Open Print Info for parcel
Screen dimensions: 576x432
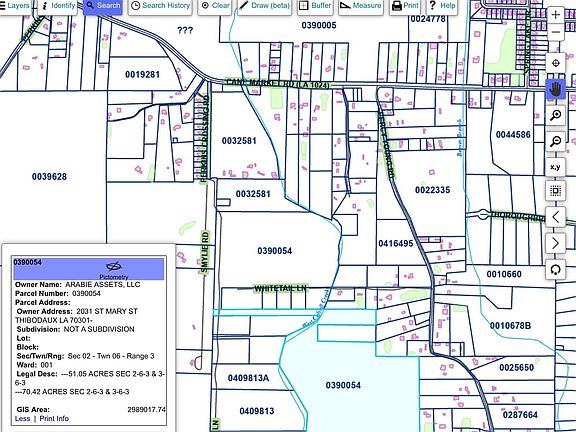(x=54, y=419)
